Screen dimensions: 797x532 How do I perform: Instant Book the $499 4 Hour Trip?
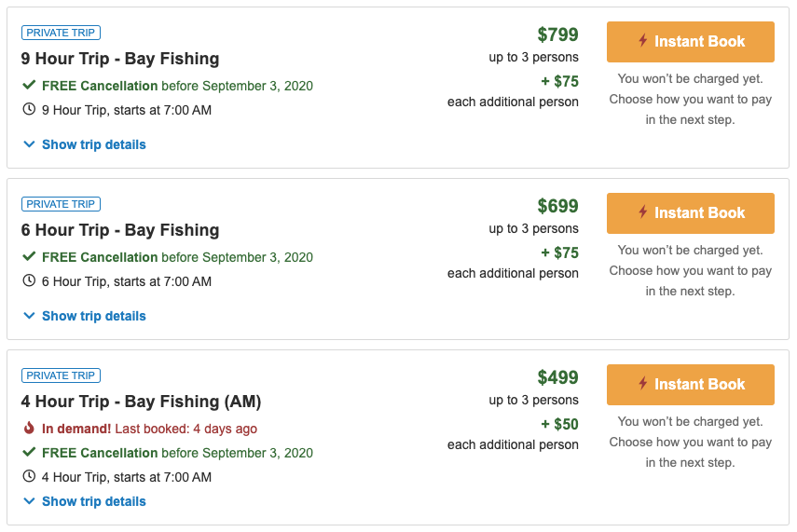click(690, 384)
